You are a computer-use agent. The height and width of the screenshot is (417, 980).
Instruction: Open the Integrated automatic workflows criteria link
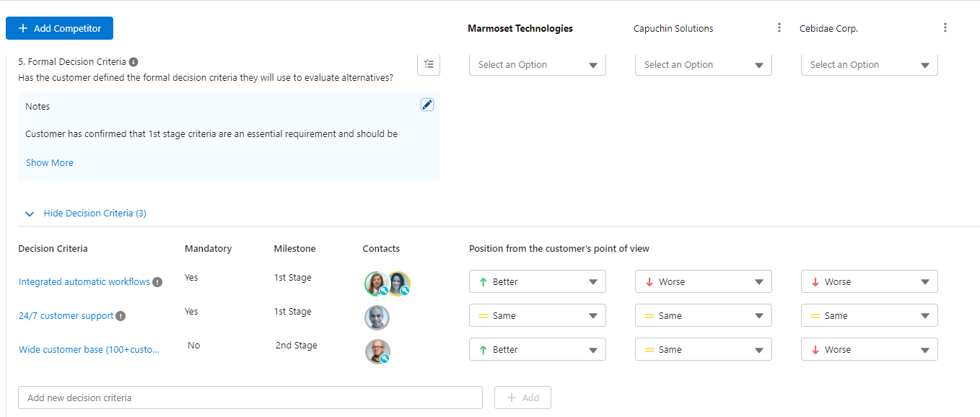[x=84, y=282]
